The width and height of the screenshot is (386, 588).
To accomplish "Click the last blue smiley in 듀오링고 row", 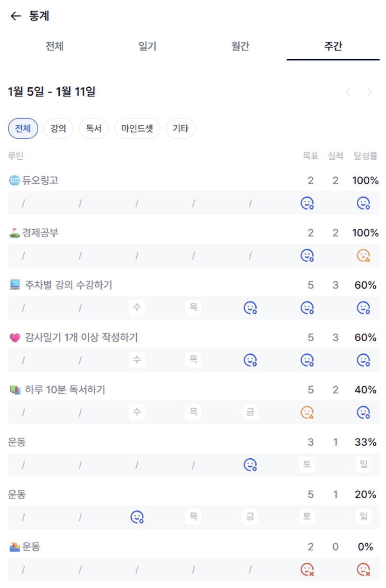I will [x=363, y=203].
